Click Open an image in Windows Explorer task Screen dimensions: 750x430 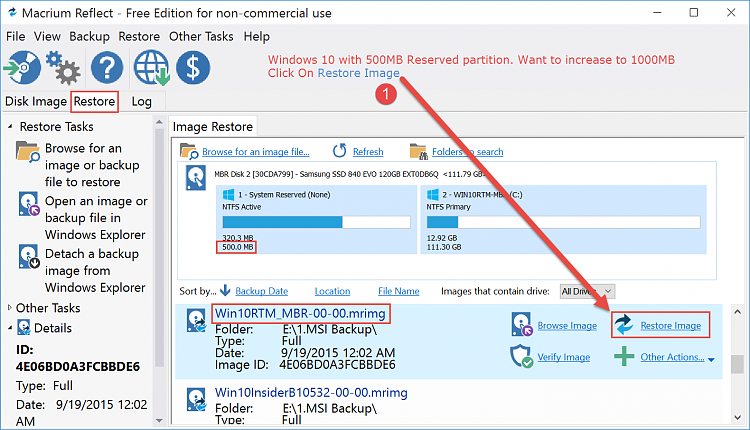point(96,218)
